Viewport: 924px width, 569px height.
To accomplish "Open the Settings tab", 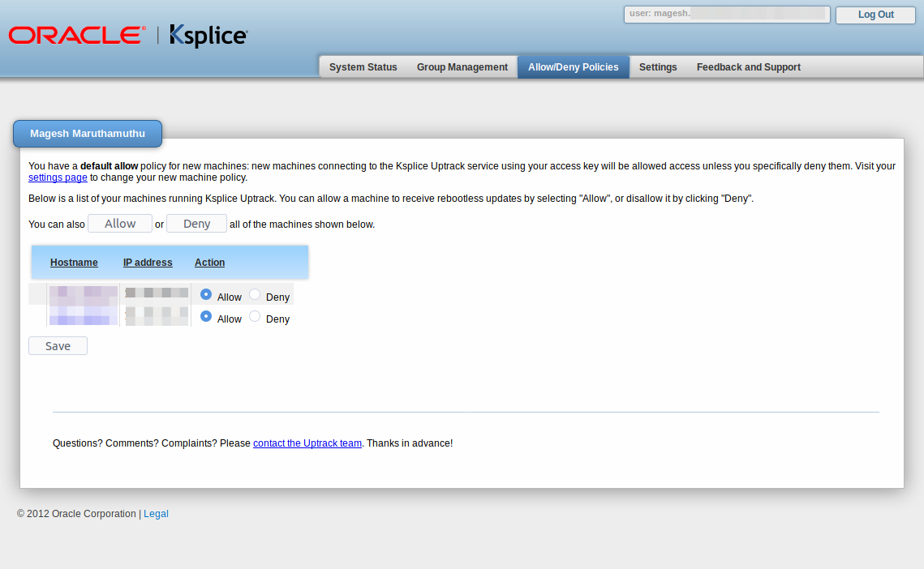I will coord(658,67).
